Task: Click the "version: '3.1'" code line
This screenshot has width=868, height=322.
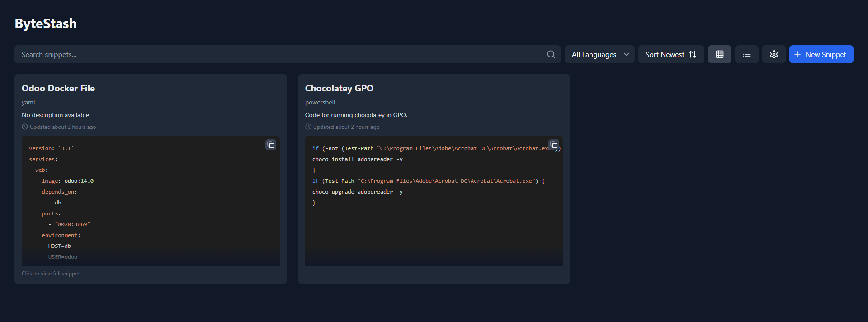Action: (x=51, y=148)
